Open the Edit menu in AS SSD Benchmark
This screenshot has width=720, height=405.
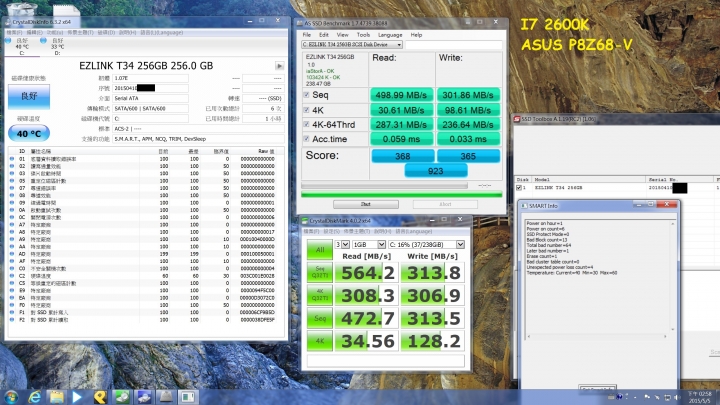(324, 35)
